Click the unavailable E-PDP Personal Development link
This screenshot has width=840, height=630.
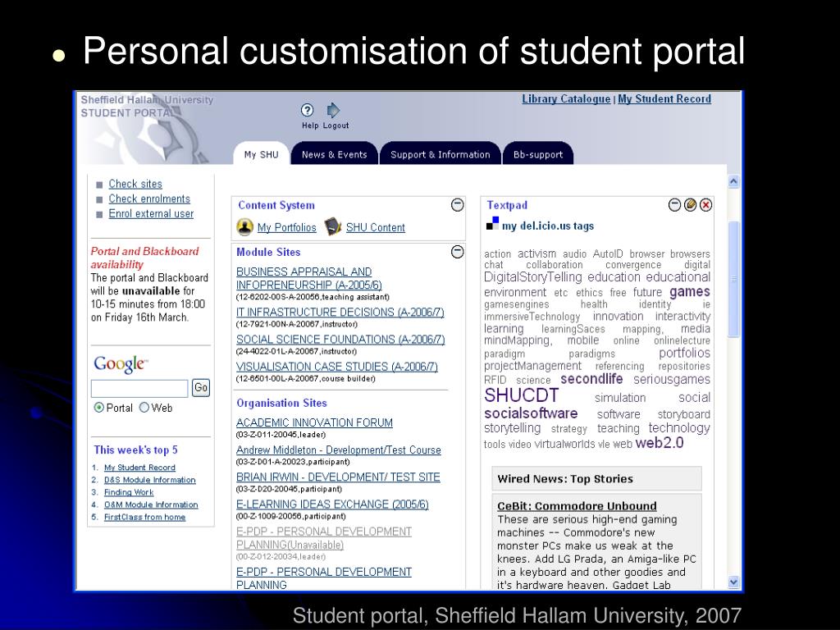point(323,538)
